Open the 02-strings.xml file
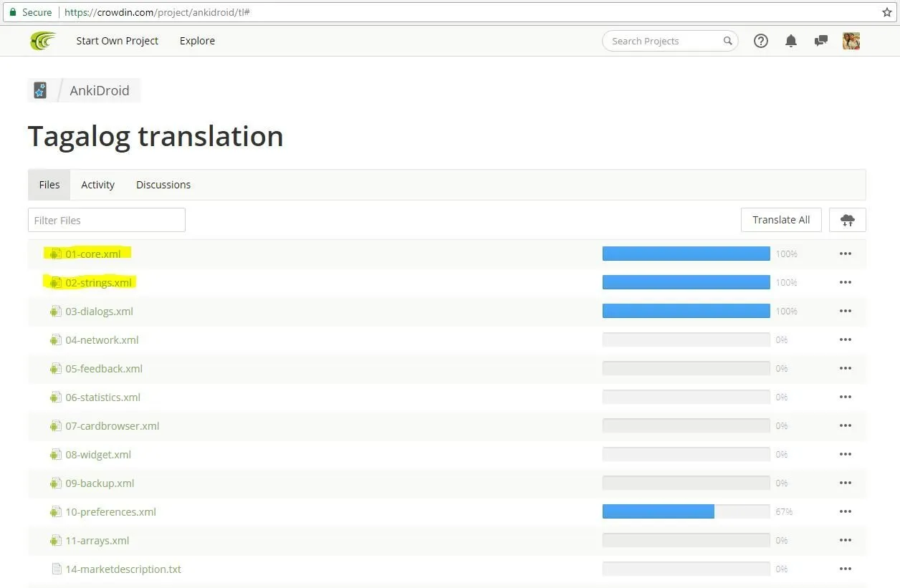This screenshot has height=588, width=900. point(99,282)
